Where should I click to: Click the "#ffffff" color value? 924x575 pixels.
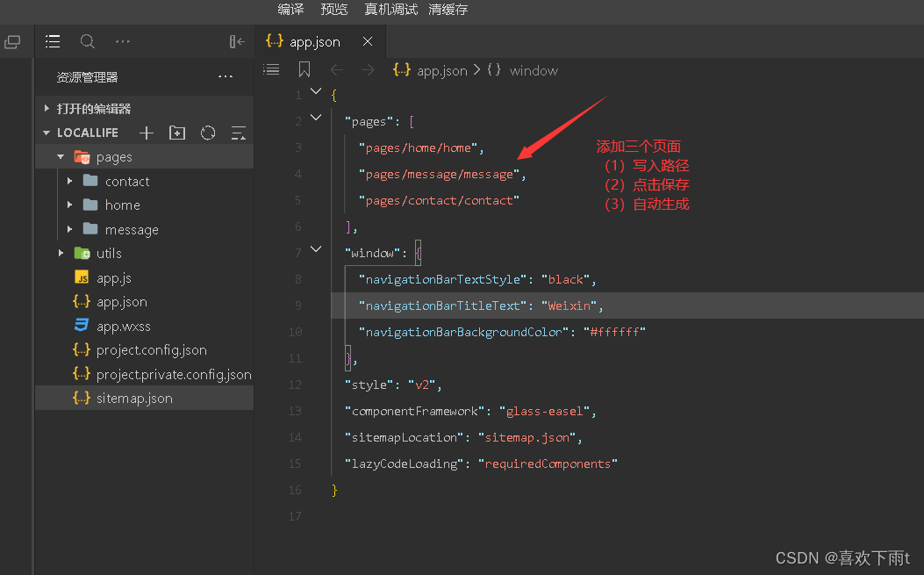click(x=614, y=332)
